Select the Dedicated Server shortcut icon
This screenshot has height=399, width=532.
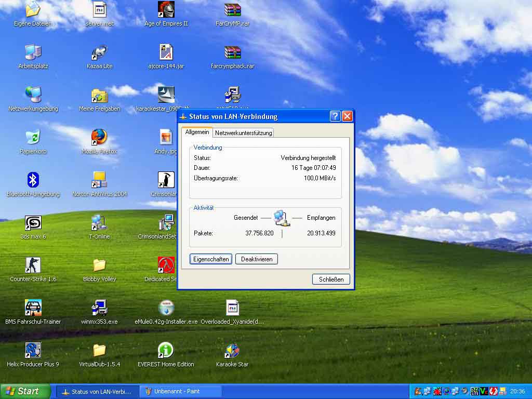(x=166, y=270)
